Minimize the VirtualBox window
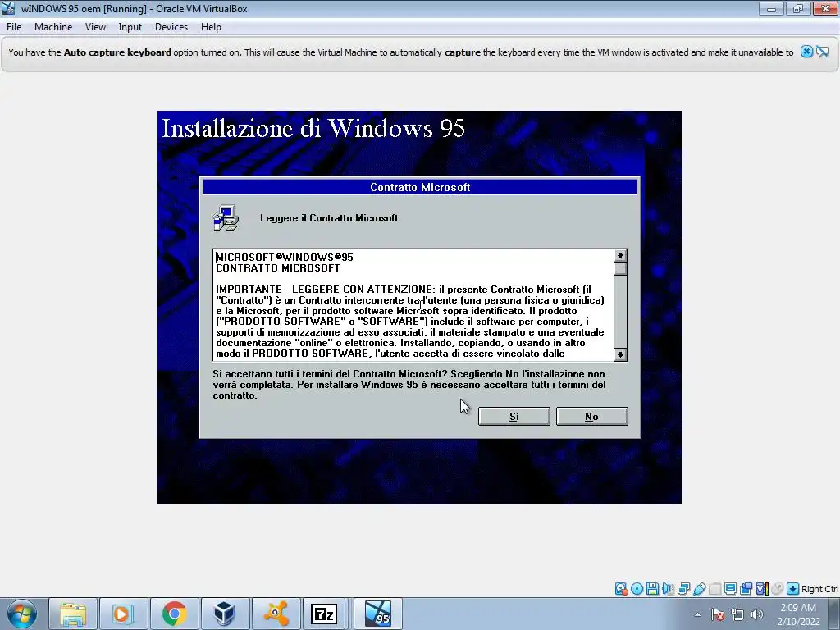 point(771,8)
